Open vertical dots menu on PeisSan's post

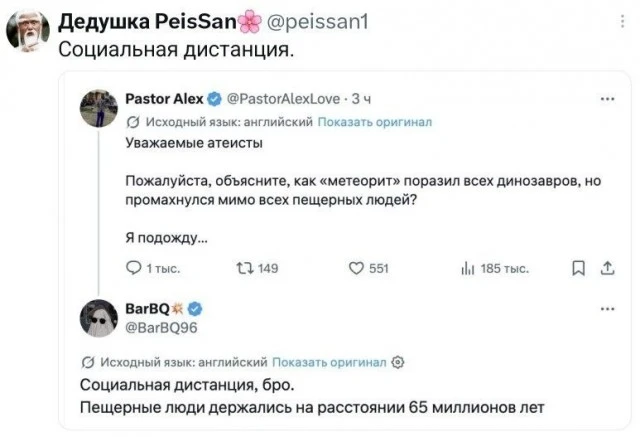pyautogui.click(x=622, y=21)
